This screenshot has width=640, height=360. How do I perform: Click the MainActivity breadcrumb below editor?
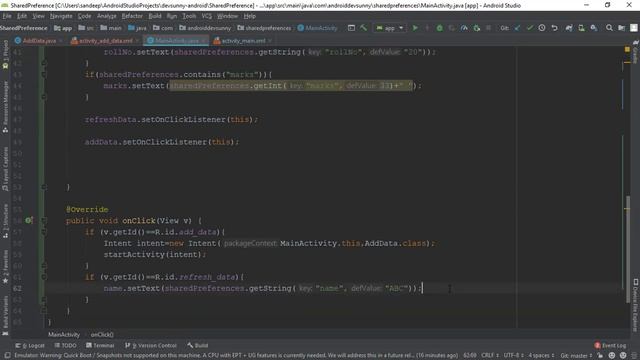[64, 334]
